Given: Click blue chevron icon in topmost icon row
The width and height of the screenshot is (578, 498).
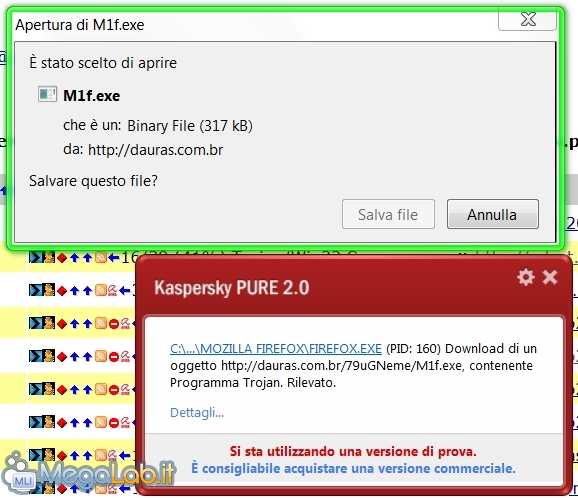Looking at the screenshot, I should [35, 257].
